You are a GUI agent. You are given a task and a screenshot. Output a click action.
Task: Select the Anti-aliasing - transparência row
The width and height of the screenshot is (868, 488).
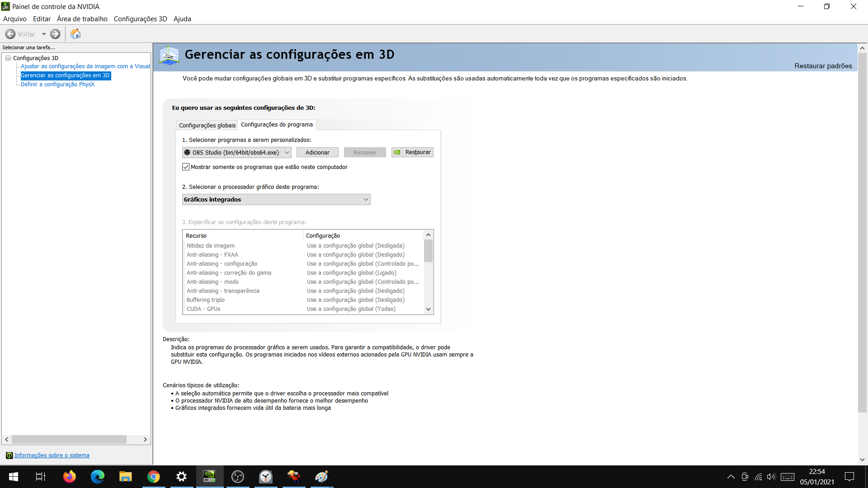pos(303,291)
